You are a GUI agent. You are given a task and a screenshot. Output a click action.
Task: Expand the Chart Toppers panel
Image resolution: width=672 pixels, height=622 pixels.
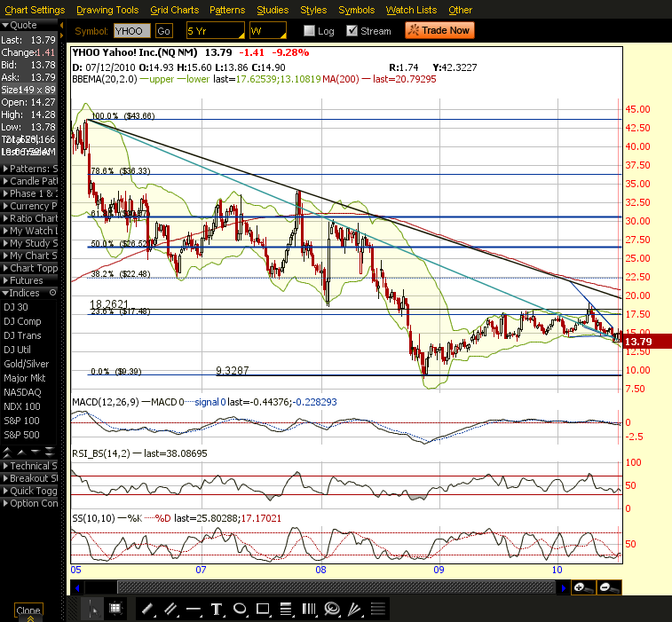(x=28, y=268)
